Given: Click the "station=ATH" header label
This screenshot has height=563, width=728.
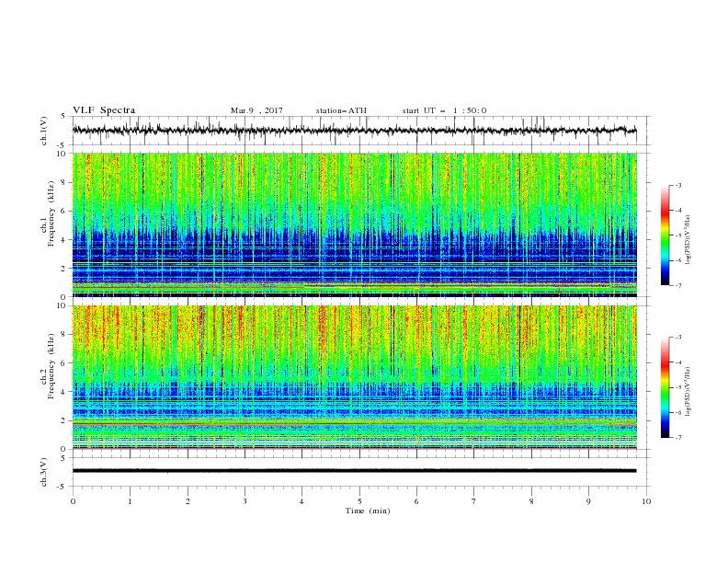Looking at the screenshot, I should point(341,110).
